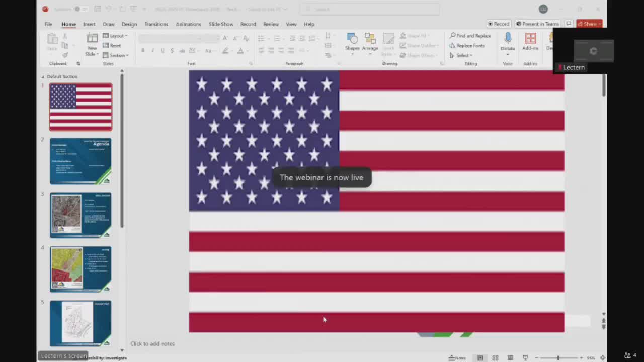Toggle text shadow
This screenshot has width=644, height=362.
[x=172, y=50]
